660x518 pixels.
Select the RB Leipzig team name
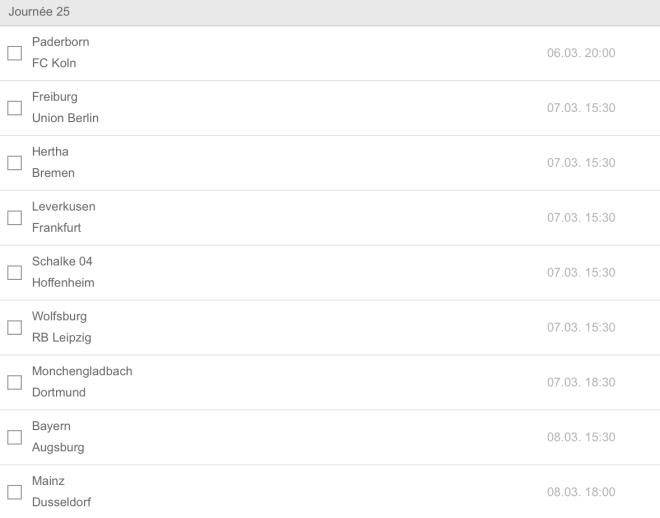[x=61, y=338]
